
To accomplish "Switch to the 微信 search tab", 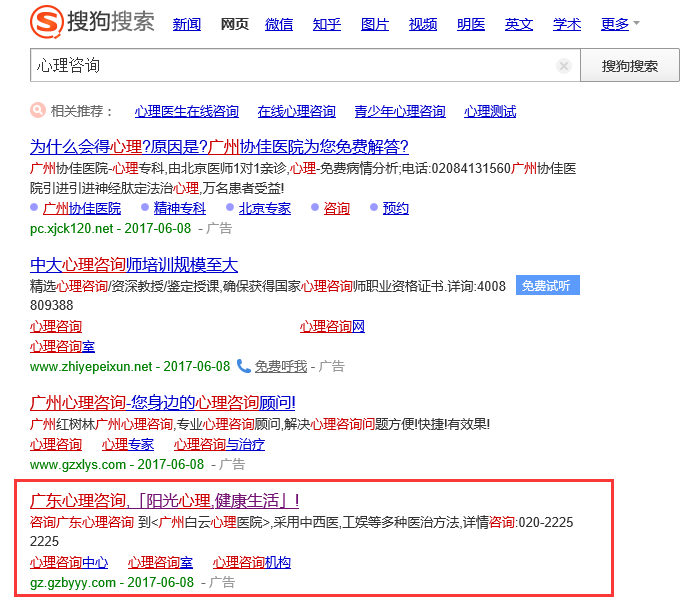I will pyautogui.click(x=279, y=24).
